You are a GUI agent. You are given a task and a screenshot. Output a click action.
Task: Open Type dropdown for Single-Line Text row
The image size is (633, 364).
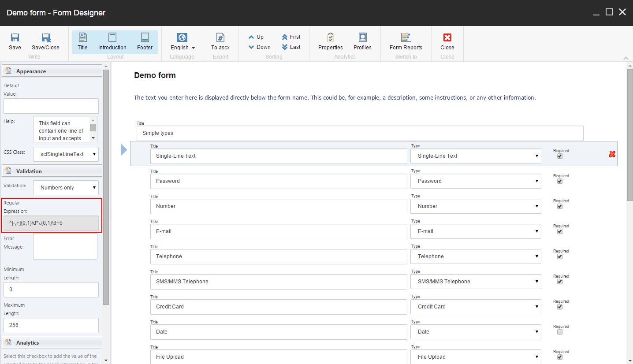click(x=476, y=156)
